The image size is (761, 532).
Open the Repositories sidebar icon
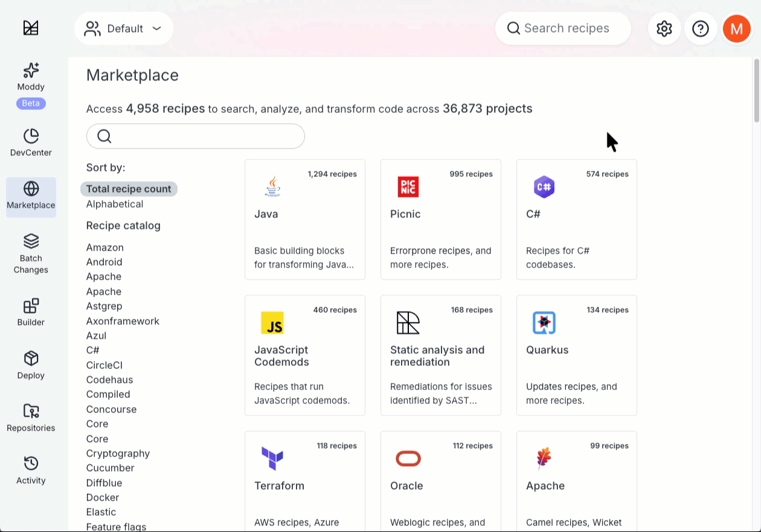point(31,418)
